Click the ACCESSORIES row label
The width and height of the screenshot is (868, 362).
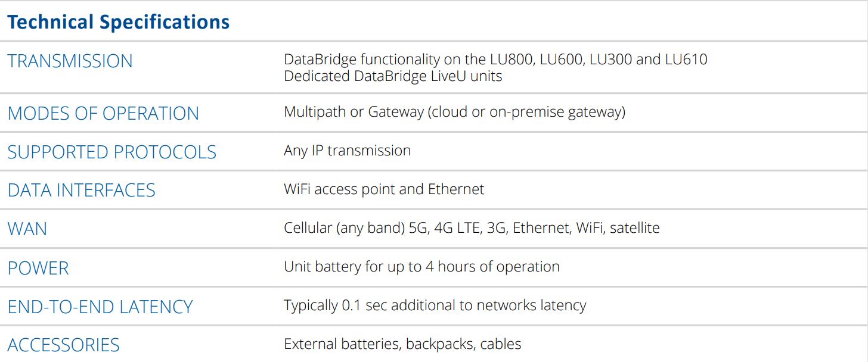[64, 345]
